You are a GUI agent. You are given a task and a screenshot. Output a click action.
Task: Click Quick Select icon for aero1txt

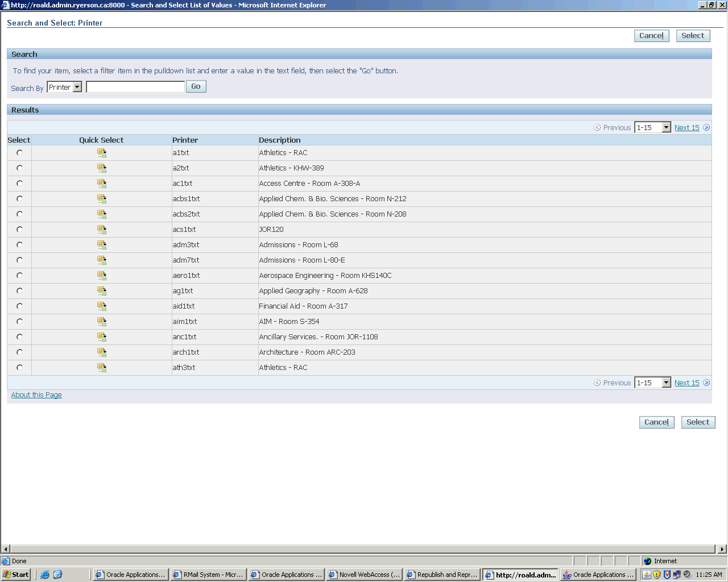coord(102,276)
